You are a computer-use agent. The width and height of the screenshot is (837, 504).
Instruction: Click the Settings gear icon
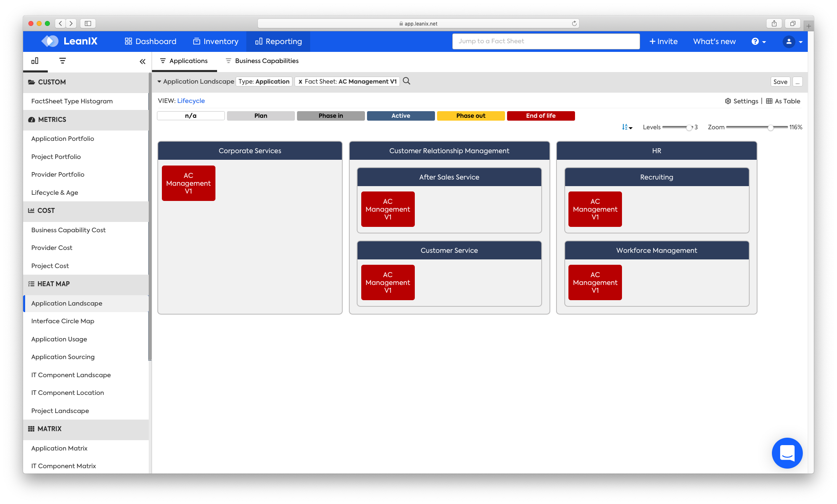click(x=728, y=101)
